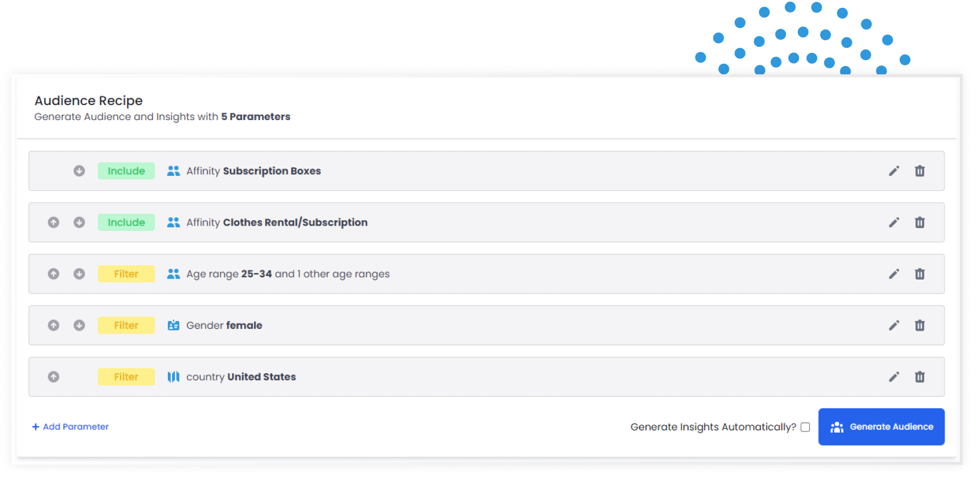The width and height of the screenshot is (980, 489).
Task: Delete the country United States filter
Action: coord(919,377)
